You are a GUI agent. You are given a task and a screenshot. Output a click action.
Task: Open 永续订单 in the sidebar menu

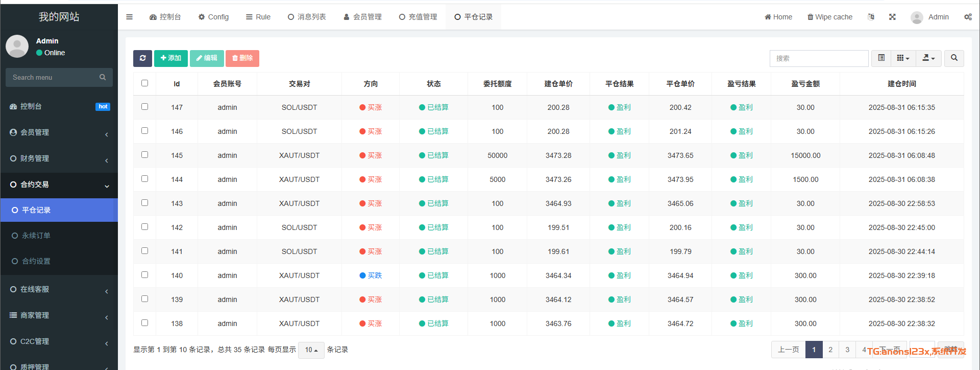point(36,236)
